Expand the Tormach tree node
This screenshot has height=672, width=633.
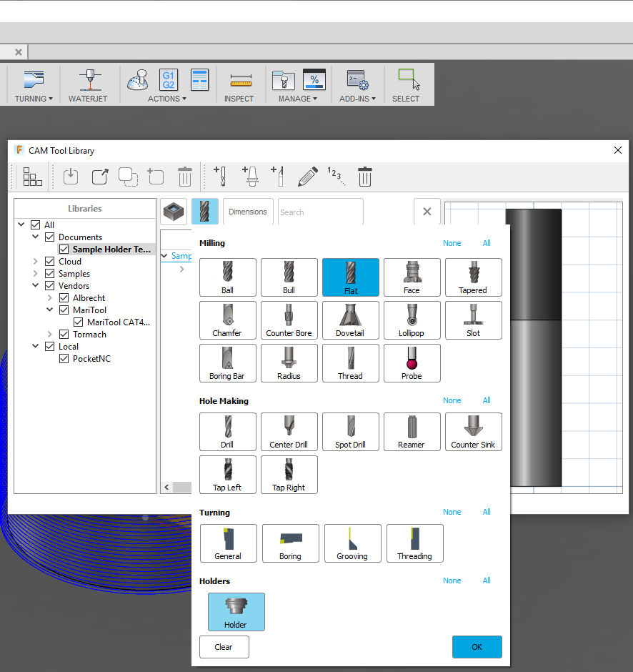(50, 334)
